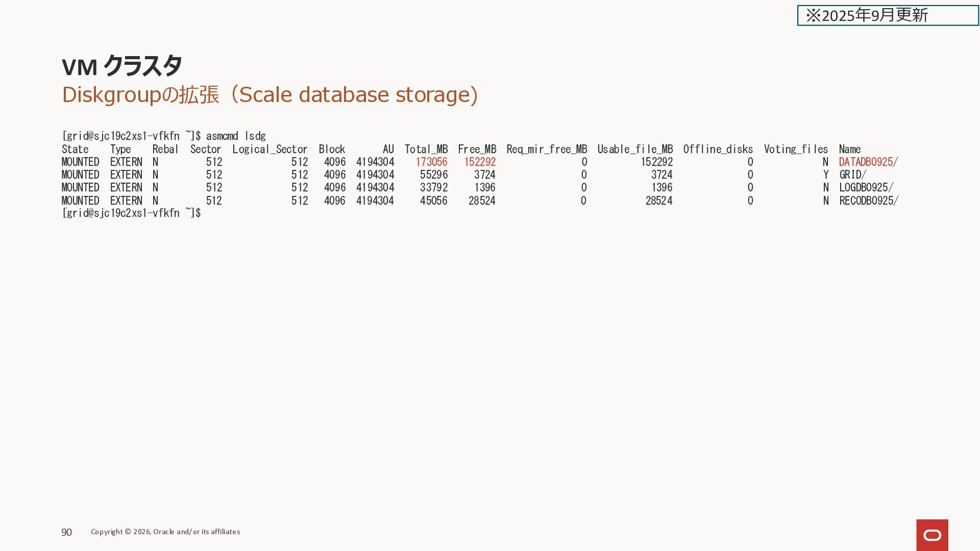
Task: Click the LOGDB0925/ diskgroup name
Action: pyautogui.click(x=866, y=188)
